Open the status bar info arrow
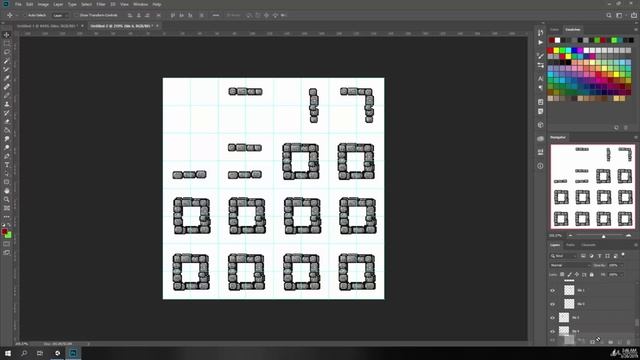Screen dimensions: 640x360 pos(89,344)
